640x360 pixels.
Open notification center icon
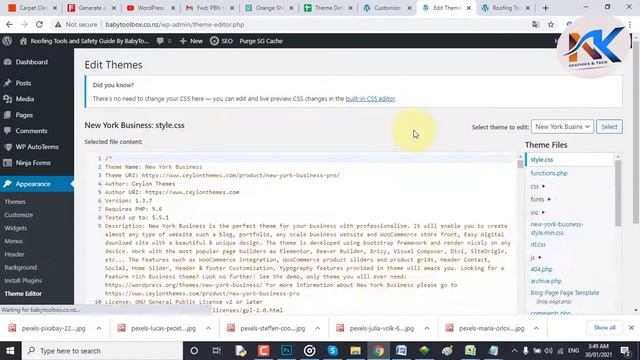pyautogui.click(x=625, y=351)
